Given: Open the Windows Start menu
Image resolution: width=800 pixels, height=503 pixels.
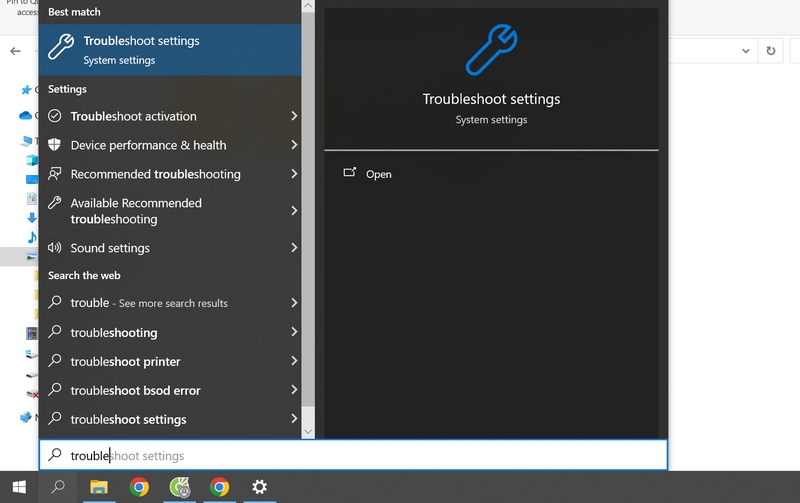Looking at the screenshot, I should tap(19, 487).
